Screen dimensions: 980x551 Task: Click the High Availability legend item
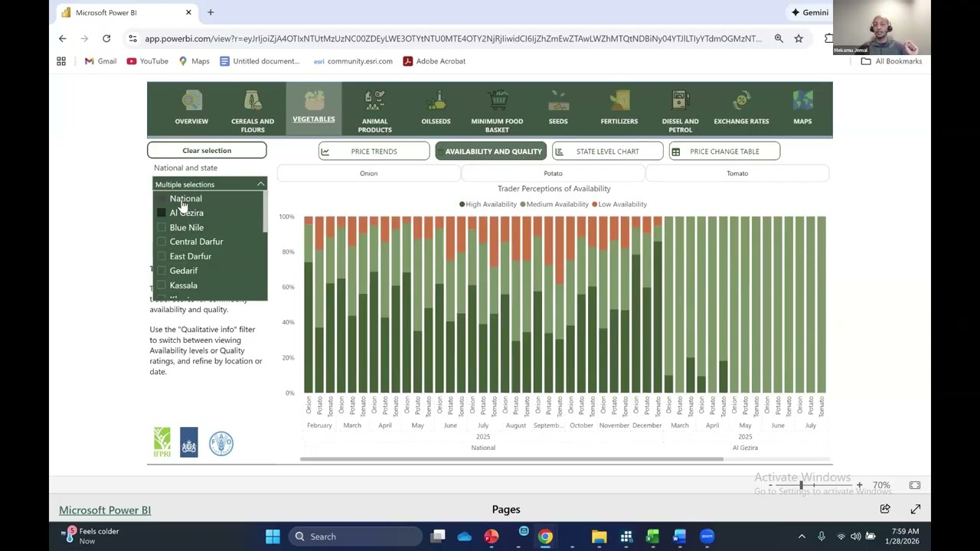click(488, 204)
